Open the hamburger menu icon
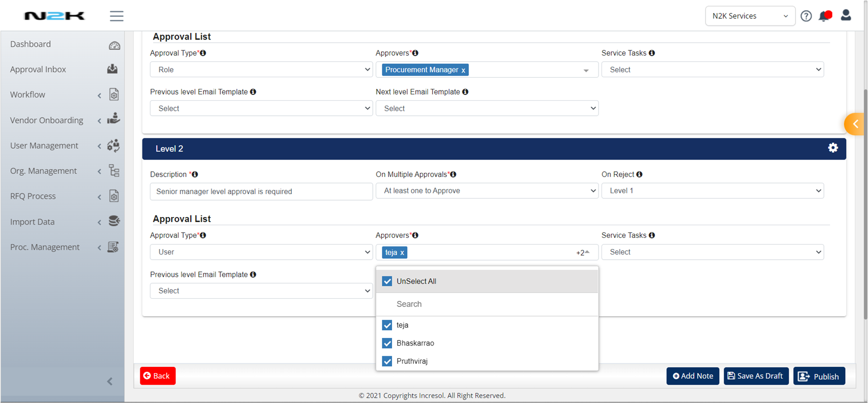The height and width of the screenshot is (403, 868). coord(116,16)
